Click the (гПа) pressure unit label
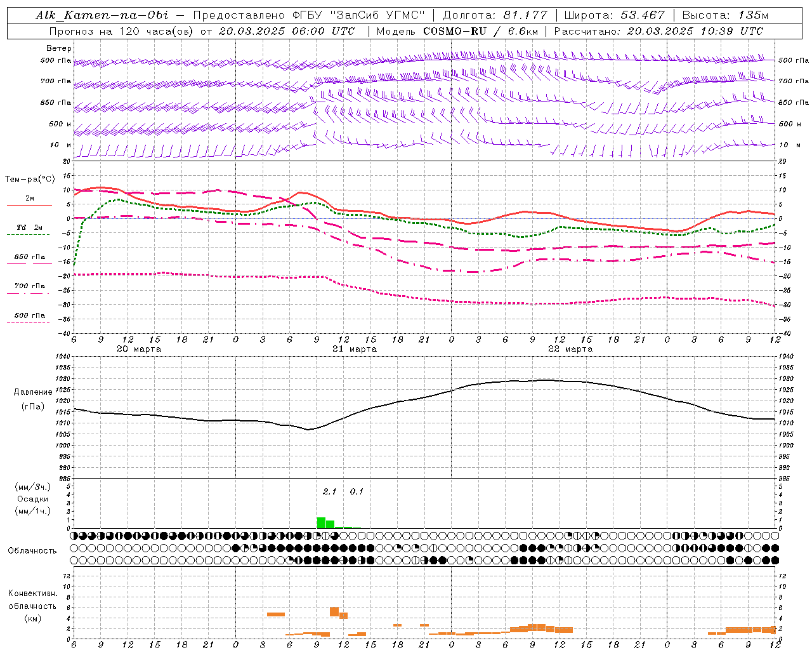The image size is (812, 650). [x=33, y=406]
